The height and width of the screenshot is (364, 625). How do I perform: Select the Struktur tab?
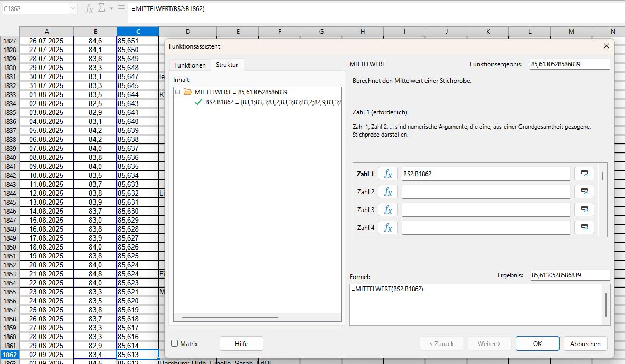[x=227, y=65]
